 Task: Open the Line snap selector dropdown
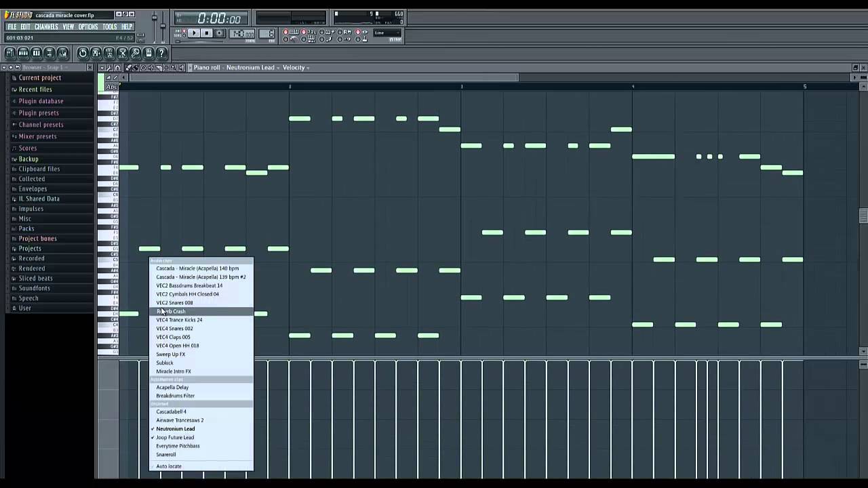coord(387,33)
